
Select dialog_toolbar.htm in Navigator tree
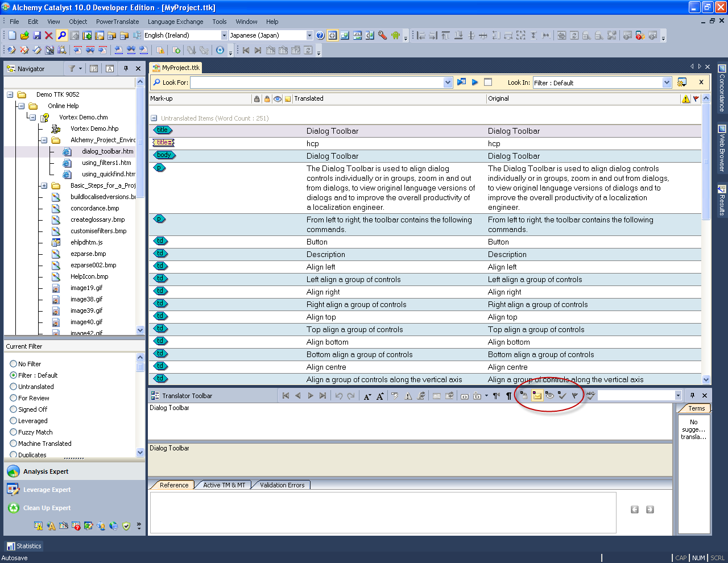107,151
